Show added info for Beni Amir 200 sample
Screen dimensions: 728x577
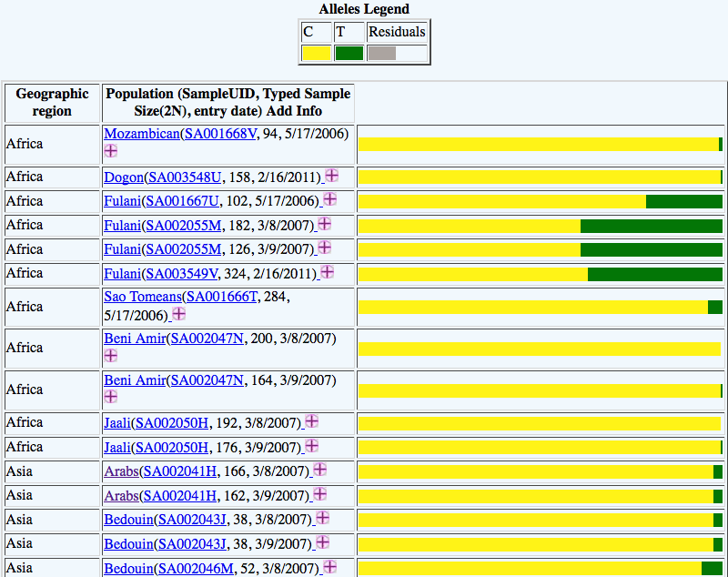(x=110, y=356)
